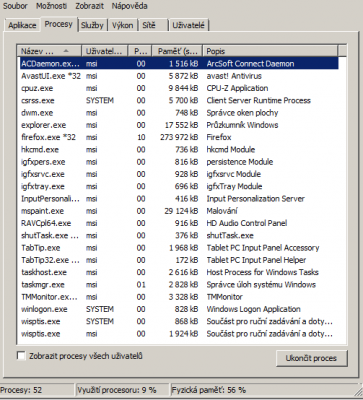Image resolution: width=363 pixels, height=400 pixels.
Task: Click the Windows Logon Application description
Action: (253, 309)
